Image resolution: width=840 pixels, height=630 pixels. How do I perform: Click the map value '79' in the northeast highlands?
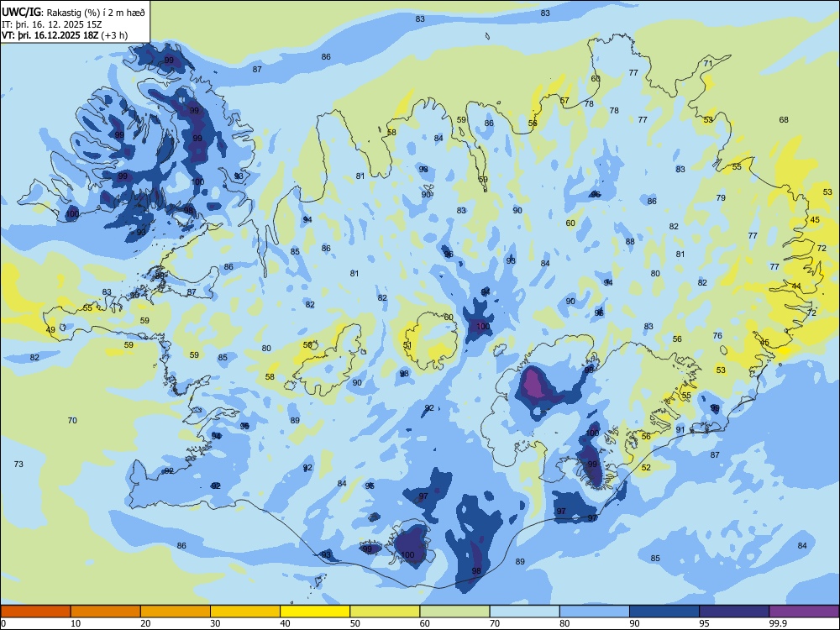[721, 197]
